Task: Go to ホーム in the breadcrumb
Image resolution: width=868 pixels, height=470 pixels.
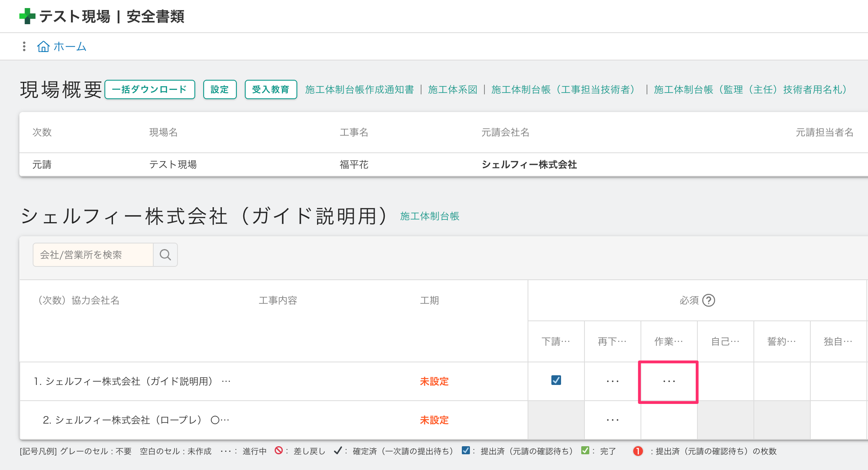Action: 70,46
